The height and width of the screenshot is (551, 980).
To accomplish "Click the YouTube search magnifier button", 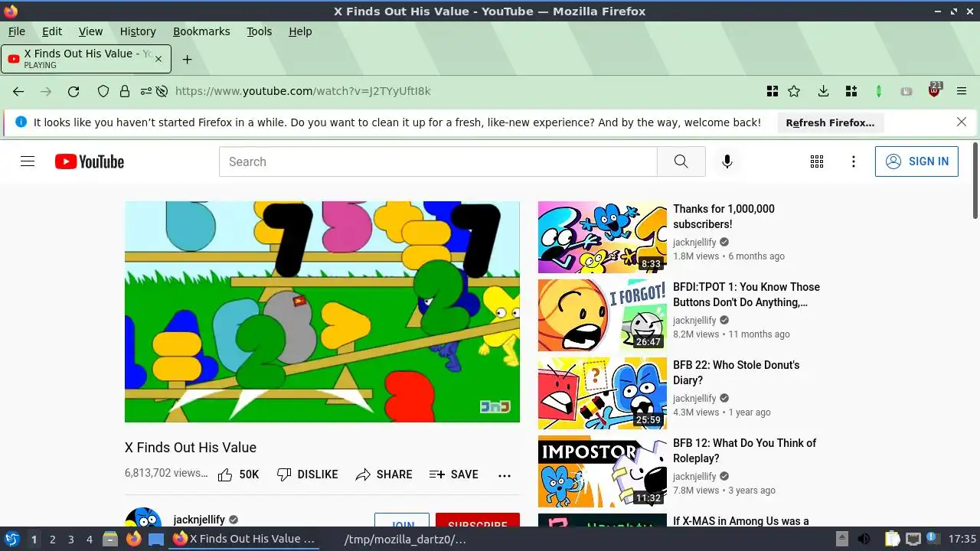I will click(x=681, y=161).
